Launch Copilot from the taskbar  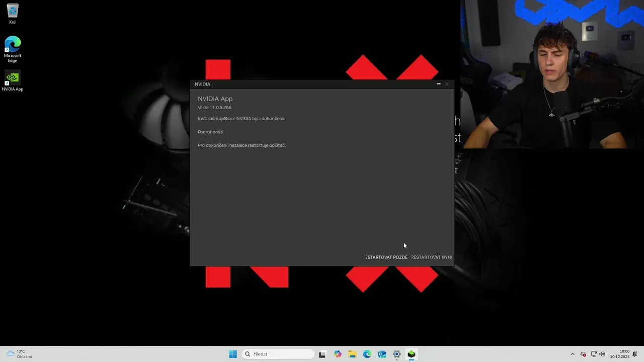338,354
